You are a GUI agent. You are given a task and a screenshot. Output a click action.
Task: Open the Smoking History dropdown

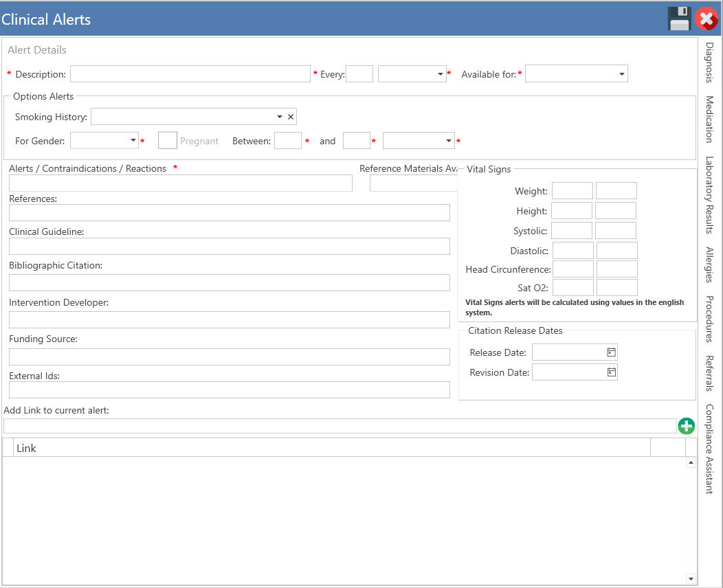280,117
